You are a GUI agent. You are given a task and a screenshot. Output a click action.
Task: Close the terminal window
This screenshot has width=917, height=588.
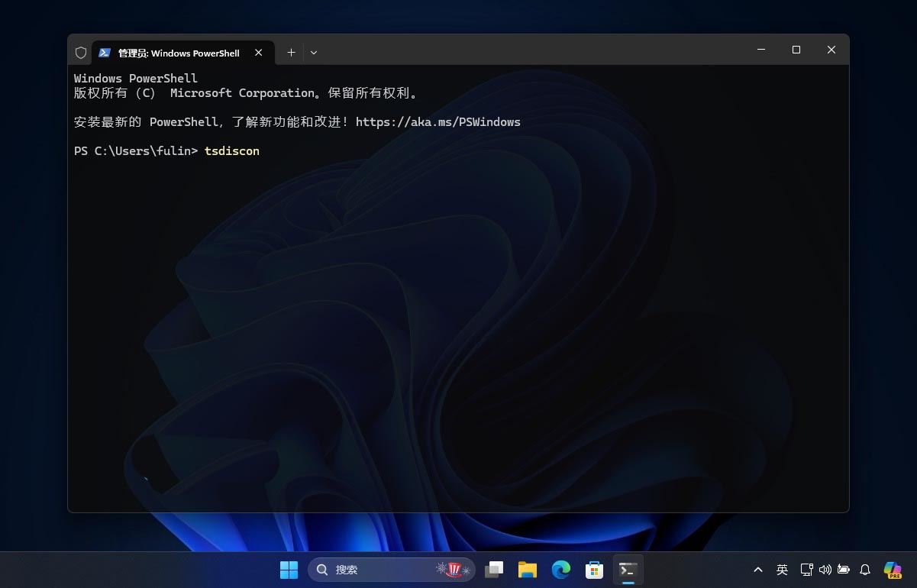[x=831, y=50]
